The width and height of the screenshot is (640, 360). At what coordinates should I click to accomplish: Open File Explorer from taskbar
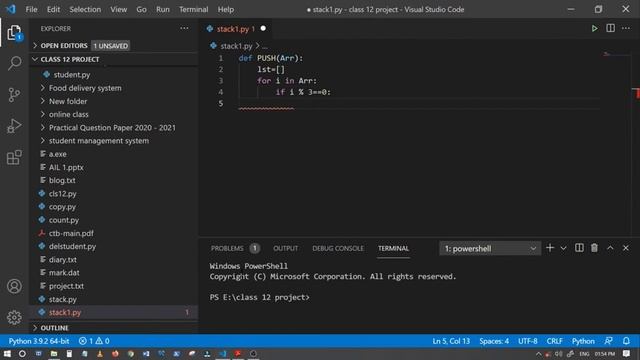click(x=53, y=353)
